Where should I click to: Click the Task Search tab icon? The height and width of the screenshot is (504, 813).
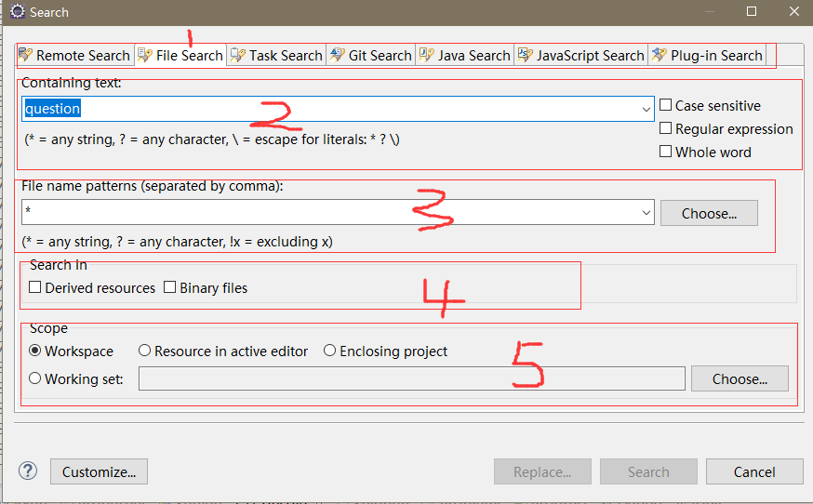point(238,55)
